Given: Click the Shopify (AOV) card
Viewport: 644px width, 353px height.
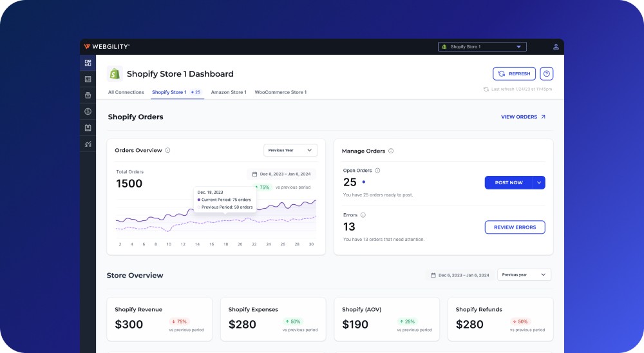Looking at the screenshot, I should 387,320.
